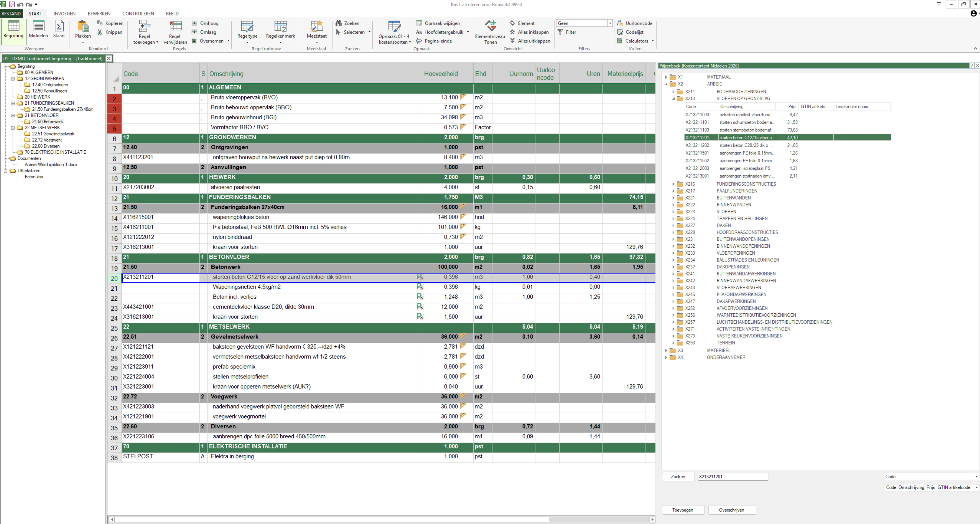Click the Toevoegen button
Screen dimensions: 980x524
(683, 510)
